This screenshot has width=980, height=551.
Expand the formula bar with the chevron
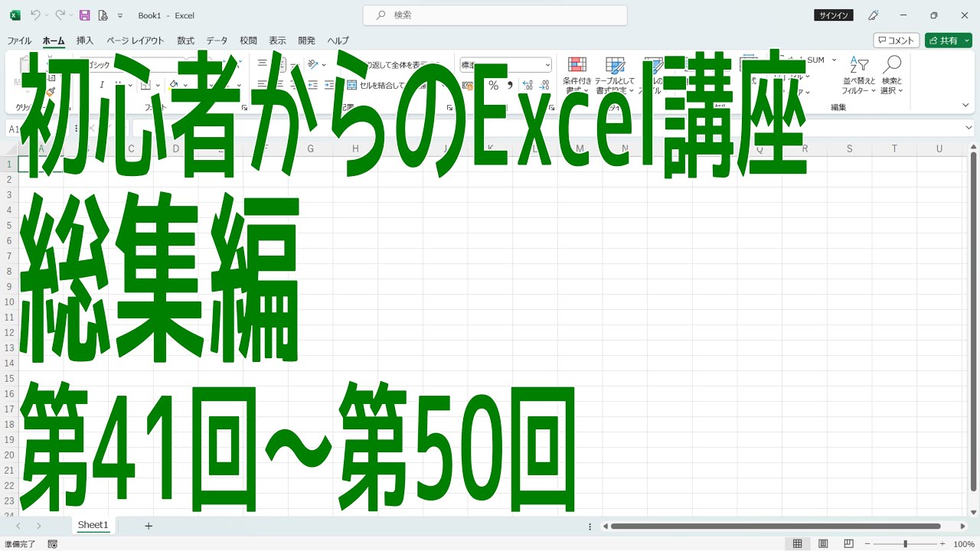click(x=969, y=128)
